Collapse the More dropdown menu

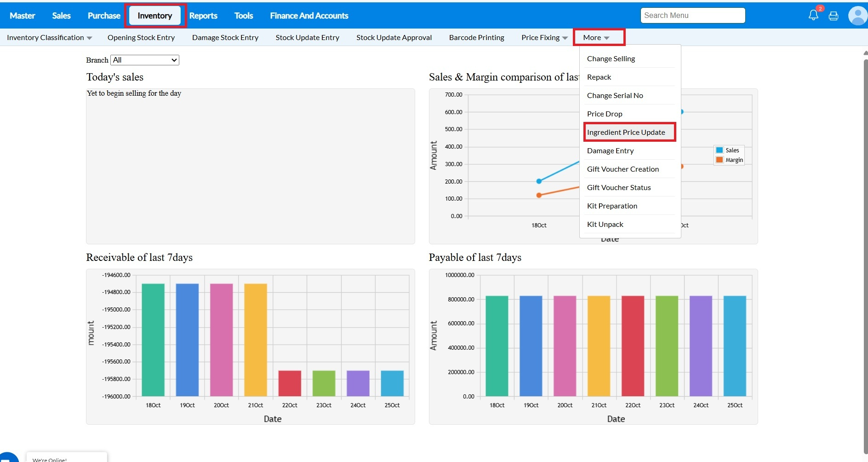pyautogui.click(x=596, y=38)
